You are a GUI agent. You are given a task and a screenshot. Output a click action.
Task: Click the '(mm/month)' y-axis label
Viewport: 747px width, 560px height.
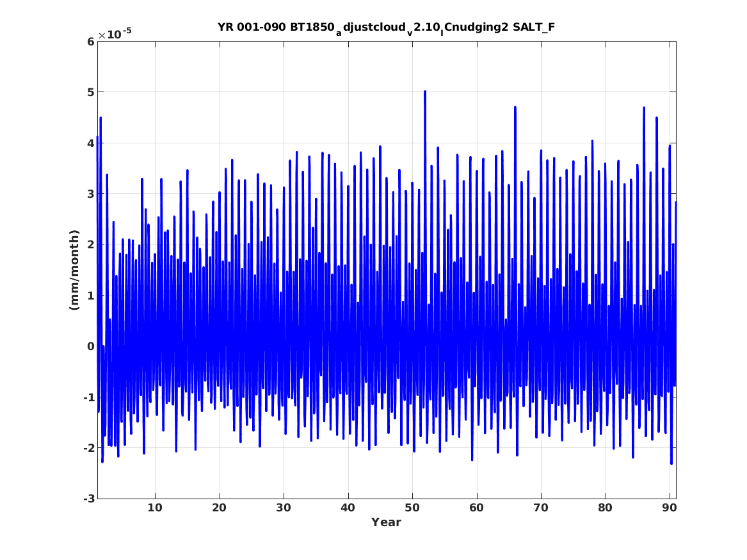click(74, 270)
